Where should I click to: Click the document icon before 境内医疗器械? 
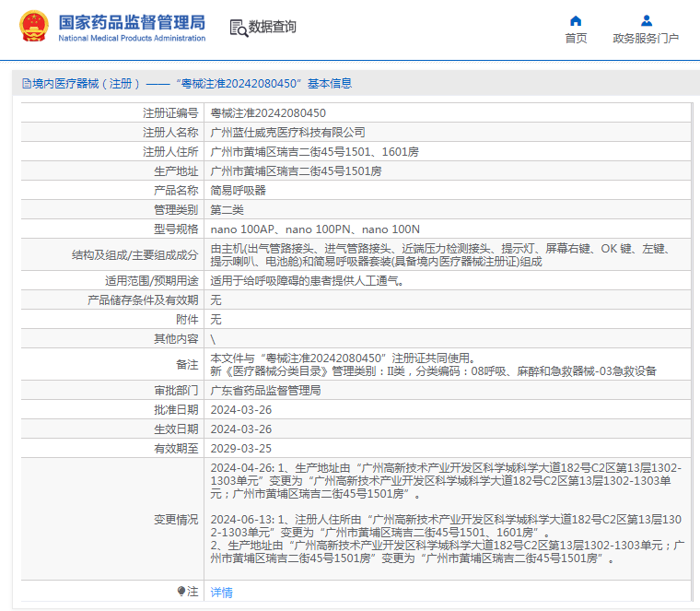[x=27, y=84]
